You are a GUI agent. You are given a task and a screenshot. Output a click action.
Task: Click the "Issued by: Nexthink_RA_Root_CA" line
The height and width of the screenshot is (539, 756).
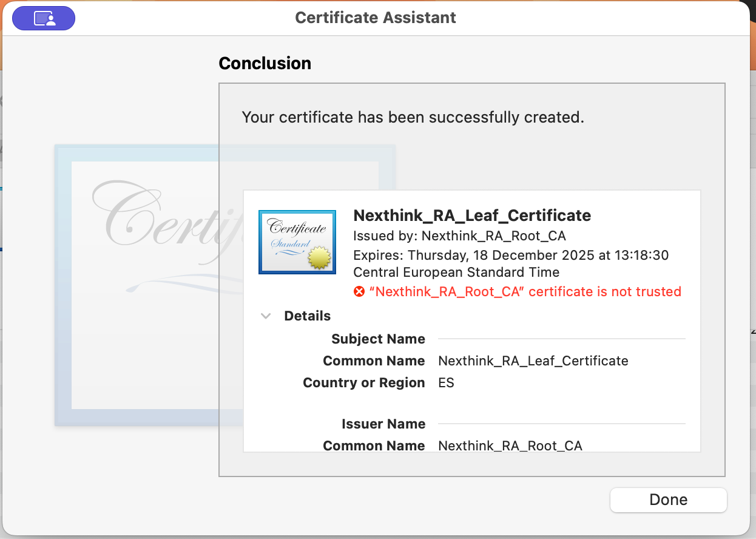coord(459,236)
